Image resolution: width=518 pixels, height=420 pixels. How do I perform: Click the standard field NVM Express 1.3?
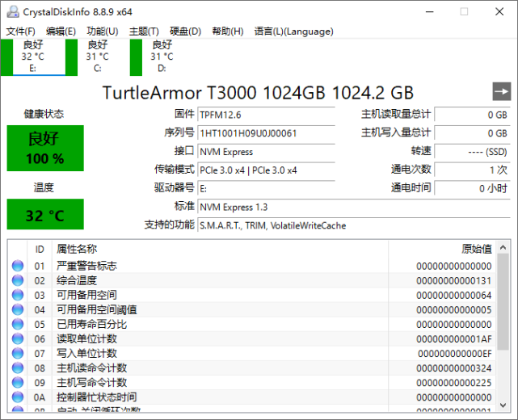click(354, 207)
